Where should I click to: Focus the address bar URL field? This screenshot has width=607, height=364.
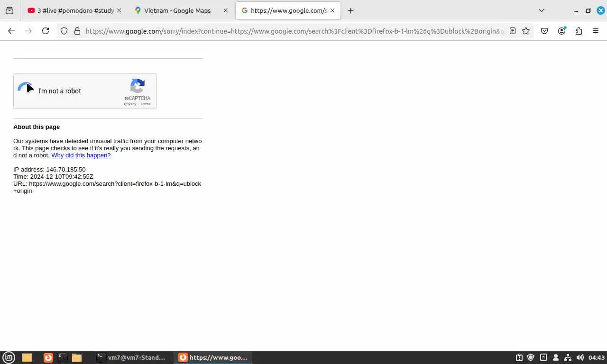click(294, 31)
